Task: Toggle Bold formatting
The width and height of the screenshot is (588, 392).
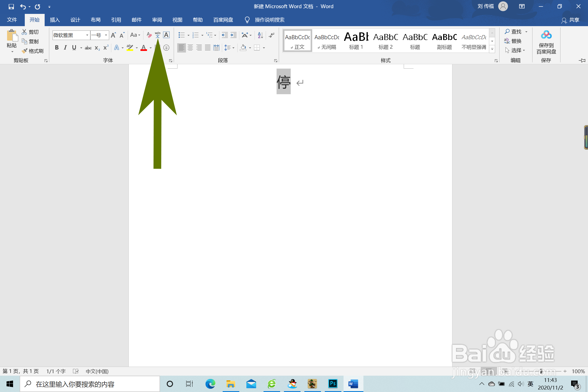Action: (x=57, y=48)
